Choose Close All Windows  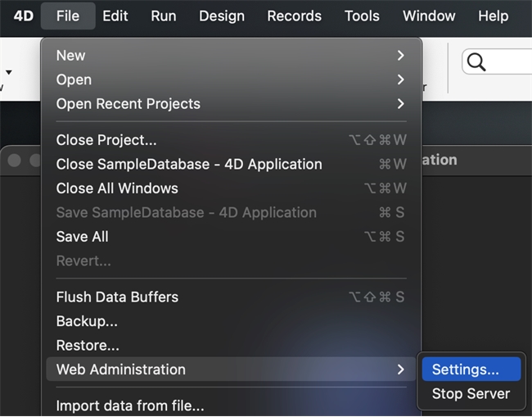[117, 188]
